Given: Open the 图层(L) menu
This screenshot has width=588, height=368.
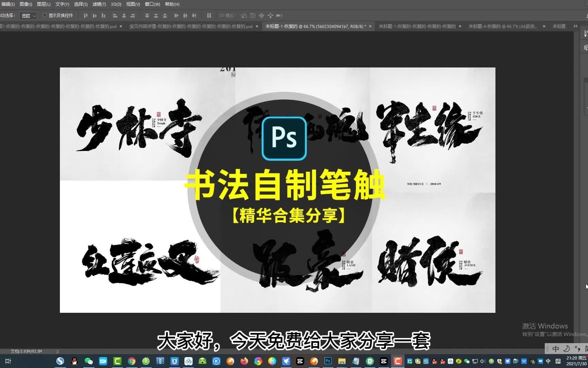Looking at the screenshot, I should 44,4.
